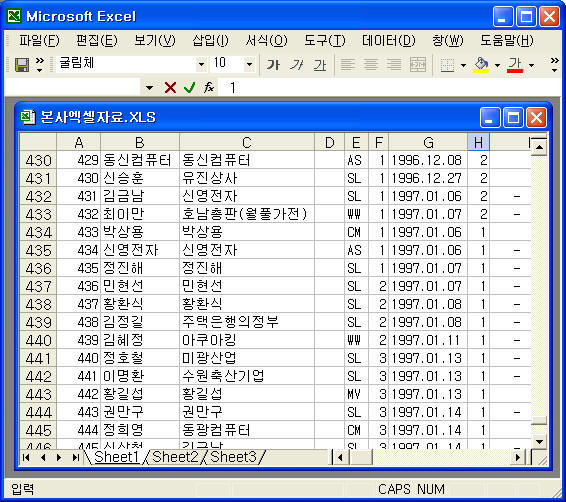Expand formatting toolbar overflow chevron

(x=555, y=64)
